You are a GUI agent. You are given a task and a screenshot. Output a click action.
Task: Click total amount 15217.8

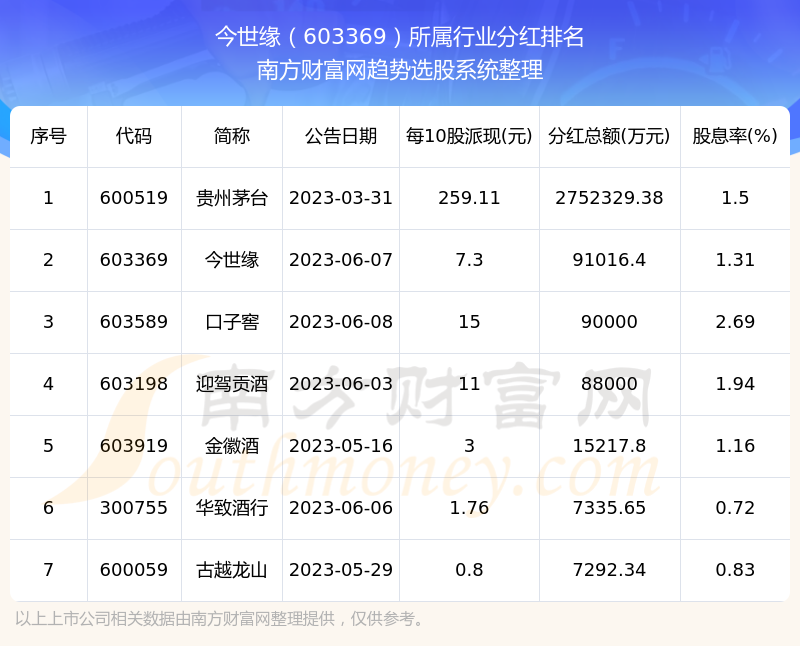pyautogui.click(x=609, y=446)
